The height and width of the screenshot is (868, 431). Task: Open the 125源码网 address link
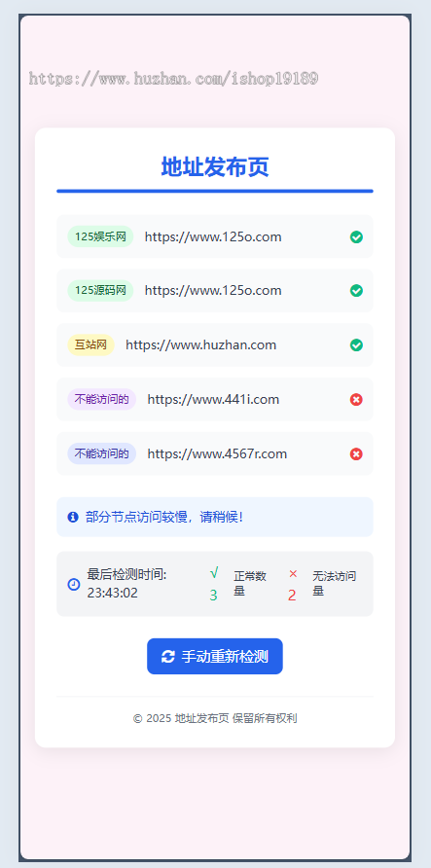pyautogui.click(x=213, y=291)
